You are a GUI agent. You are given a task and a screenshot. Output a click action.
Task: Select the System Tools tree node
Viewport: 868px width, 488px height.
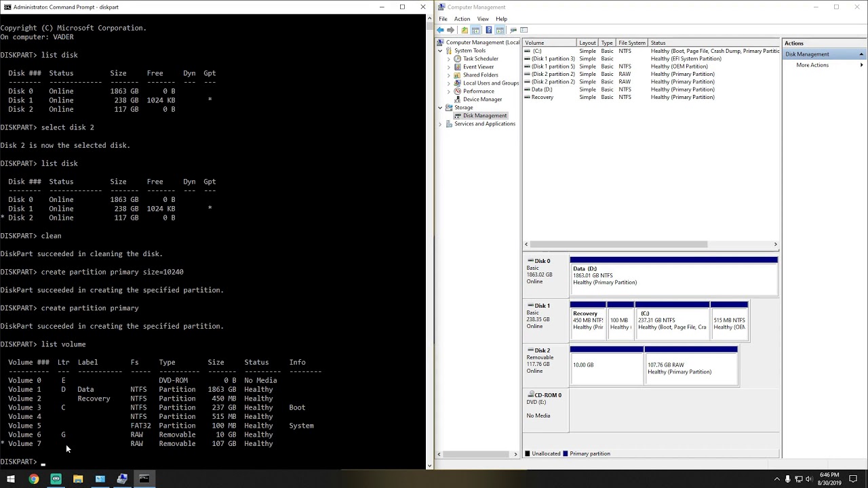click(465, 51)
